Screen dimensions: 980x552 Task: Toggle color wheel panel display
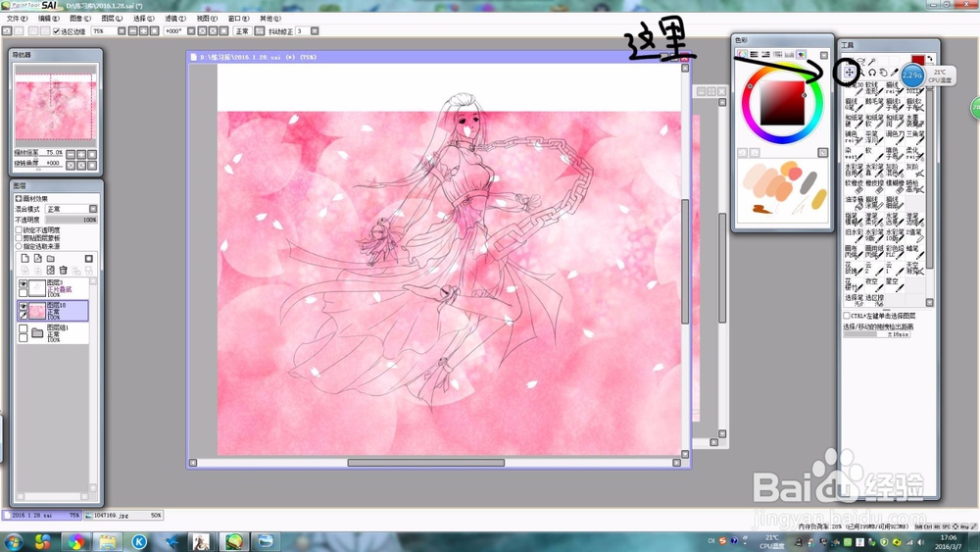tap(742, 54)
